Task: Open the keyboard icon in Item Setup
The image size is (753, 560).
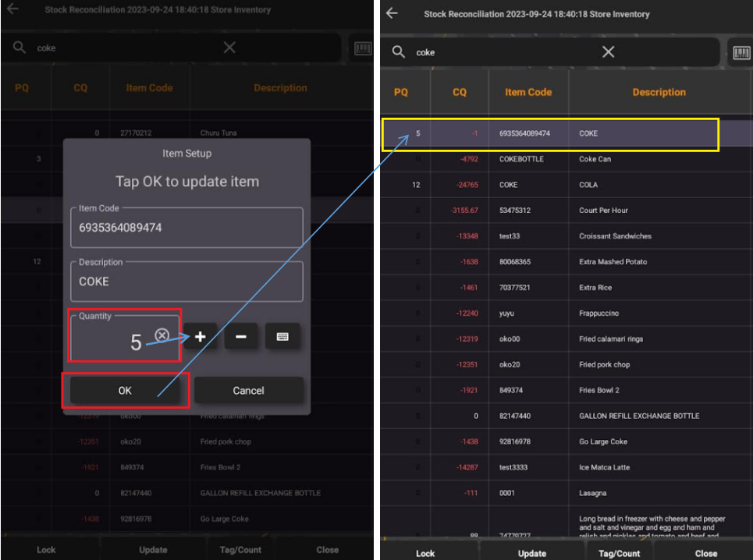Action: (282, 337)
